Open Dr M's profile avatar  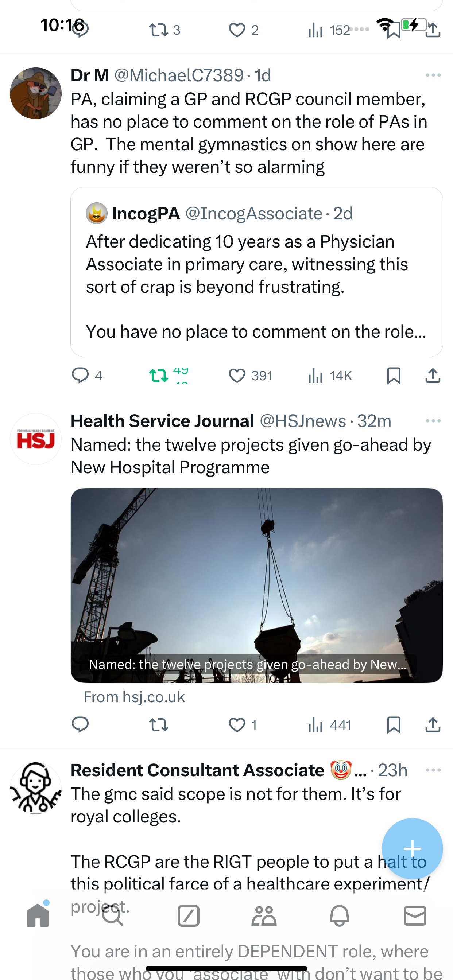36,93
